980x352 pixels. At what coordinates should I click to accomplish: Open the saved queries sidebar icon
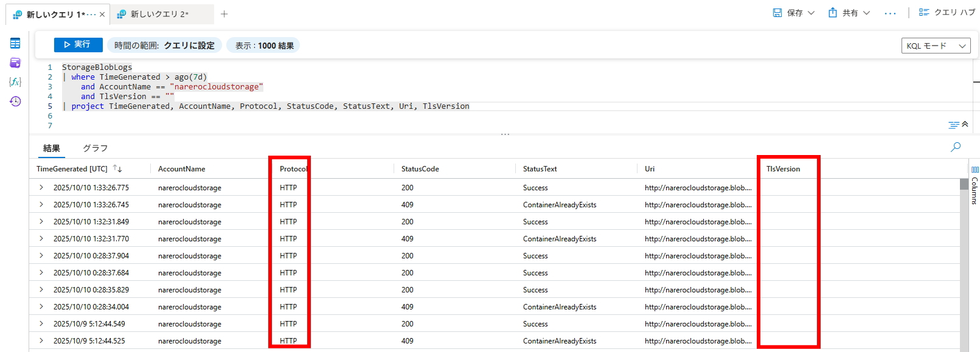[x=15, y=63]
